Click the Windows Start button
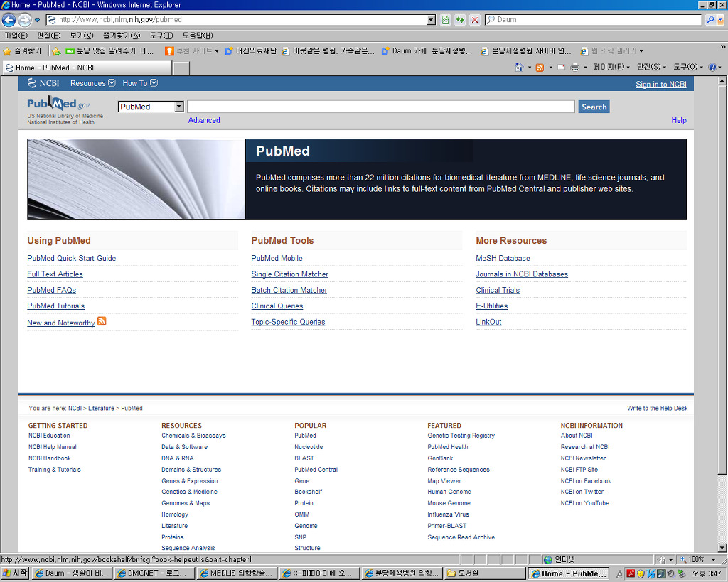This screenshot has height=582, width=728. click(16, 573)
